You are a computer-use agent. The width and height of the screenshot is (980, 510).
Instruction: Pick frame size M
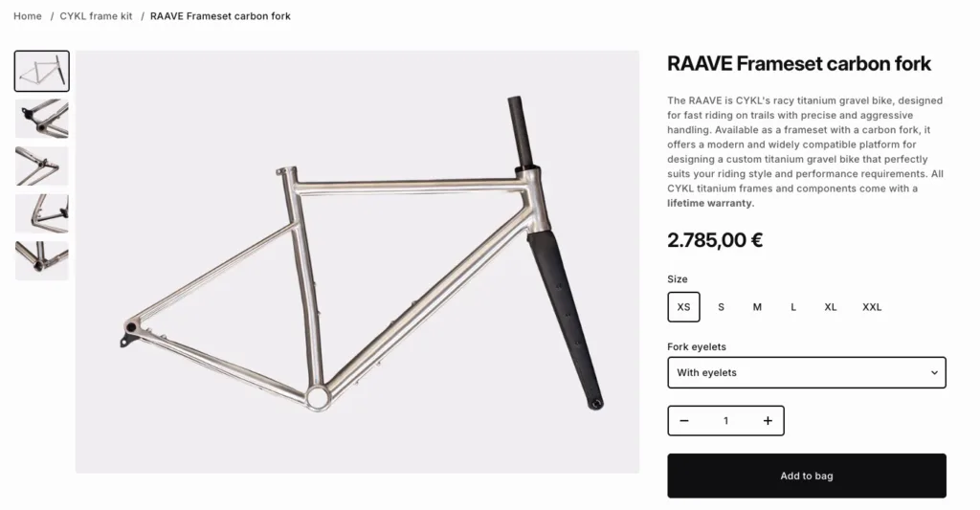(x=757, y=307)
